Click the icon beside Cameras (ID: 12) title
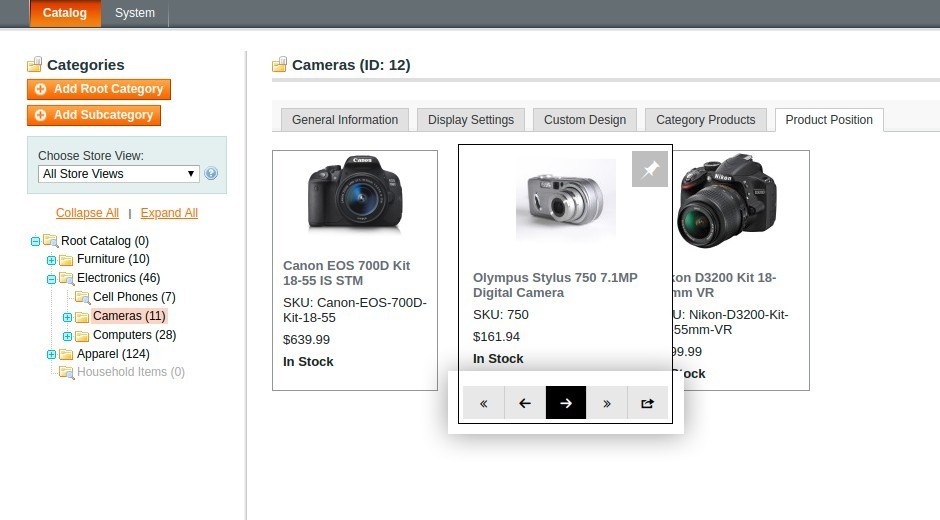The width and height of the screenshot is (940, 520). (279, 64)
